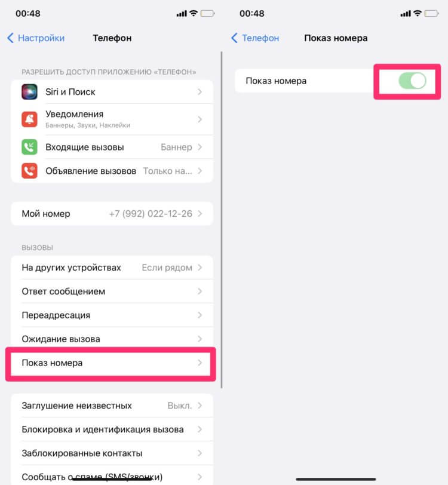Tap the green Входящие вызовы phone icon

[x=29, y=147]
